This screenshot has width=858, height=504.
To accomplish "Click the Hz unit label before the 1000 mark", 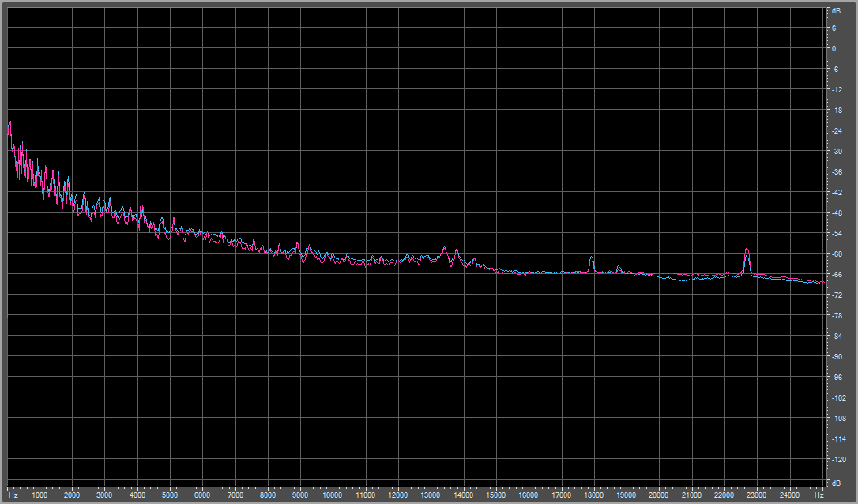I will pos(13,495).
